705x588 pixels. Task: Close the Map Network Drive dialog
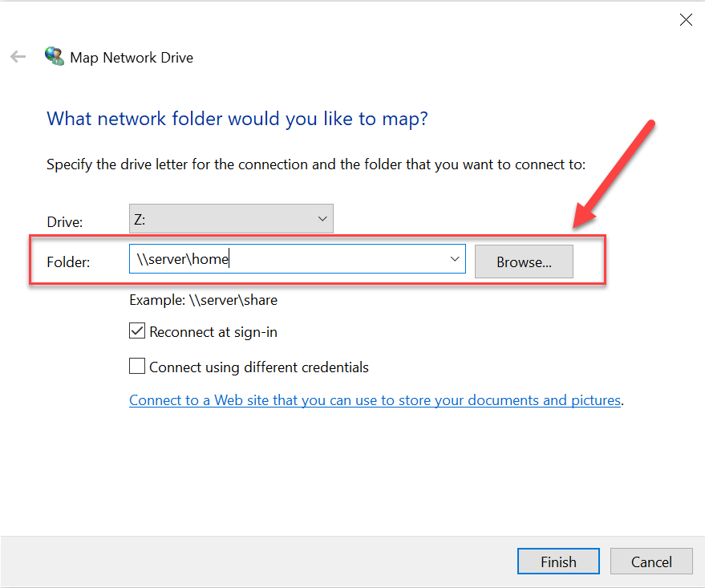click(686, 20)
